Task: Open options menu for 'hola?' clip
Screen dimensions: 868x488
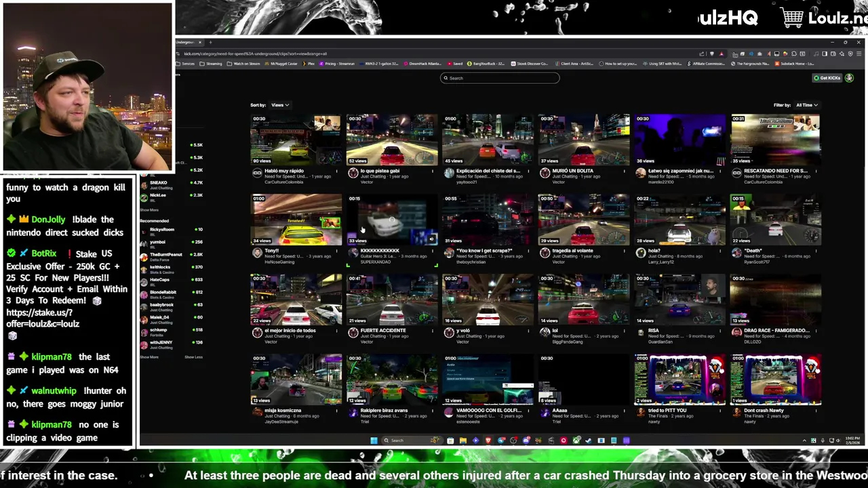Action: [x=720, y=251]
